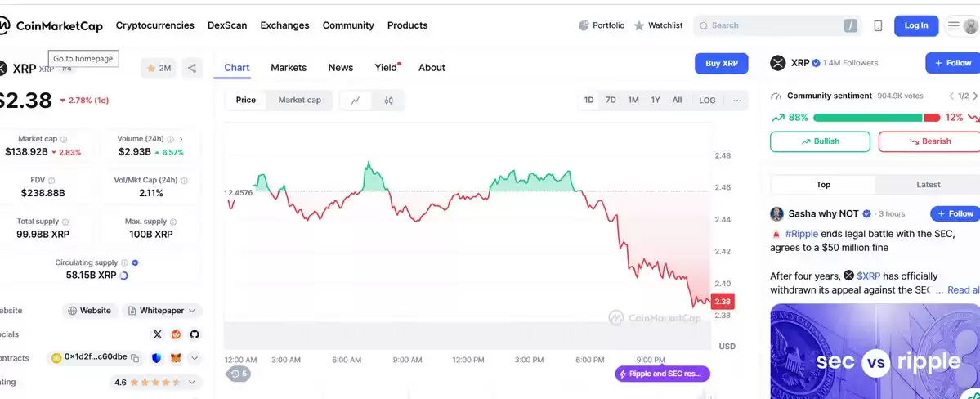This screenshot has height=399, width=980.
Task: Open Exchanges nav menu
Action: click(284, 25)
